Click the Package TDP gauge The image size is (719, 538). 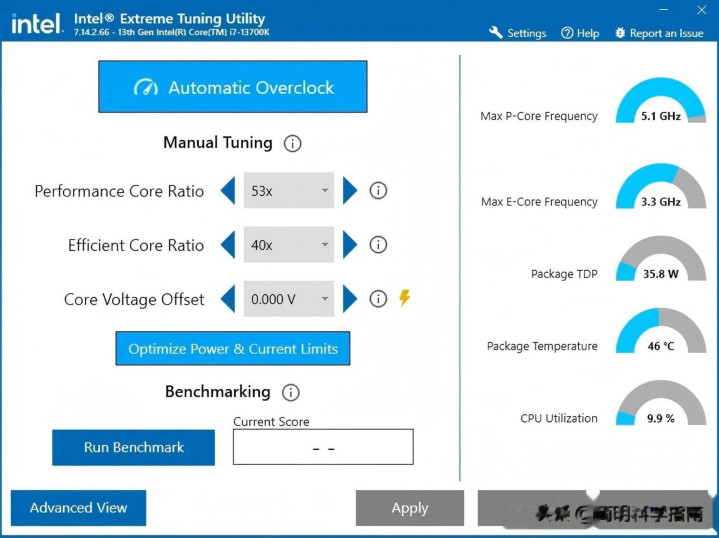pyautogui.click(x=661, y=258)
